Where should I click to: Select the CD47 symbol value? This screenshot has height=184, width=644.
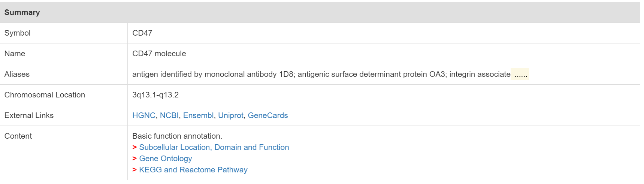[x=142, y=33]
